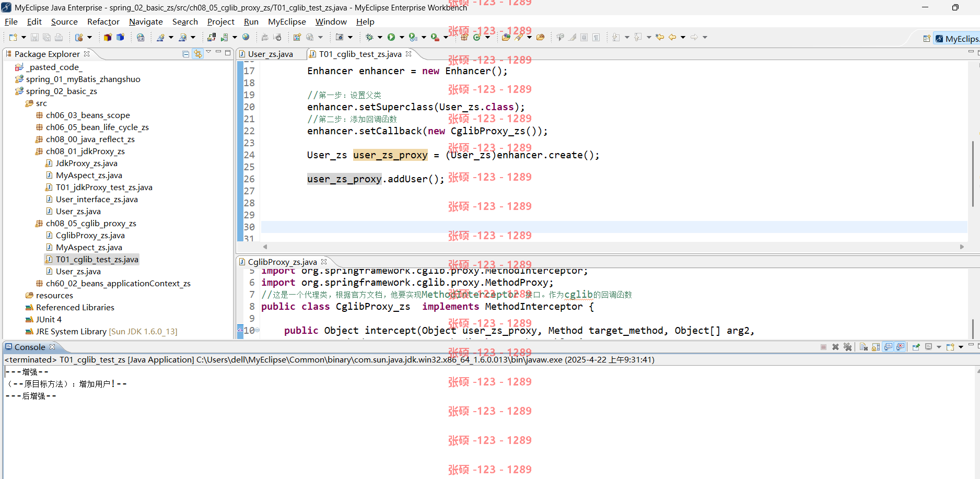
Task: Click the camera snapshot toolbar icon
Action: click(340, 37)
